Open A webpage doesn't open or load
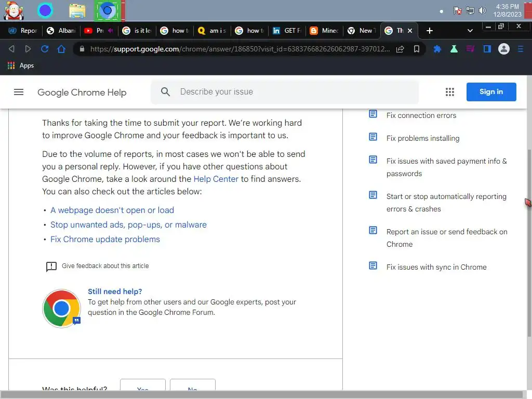This screenshot has width=532, height=399. pyautogui.click(x=112, y=210)
